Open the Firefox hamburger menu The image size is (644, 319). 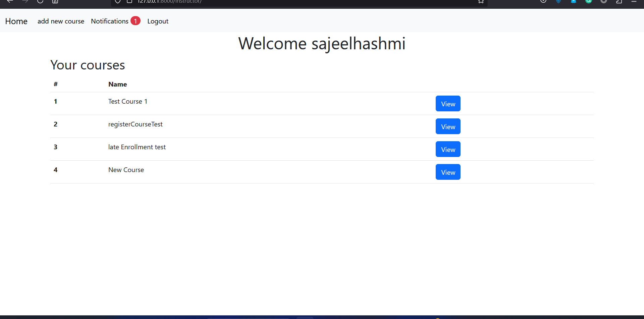point(634,1)
